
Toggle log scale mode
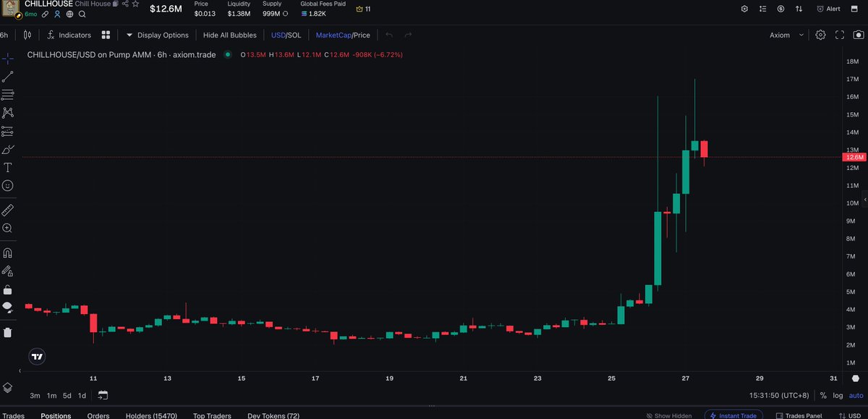838,396
